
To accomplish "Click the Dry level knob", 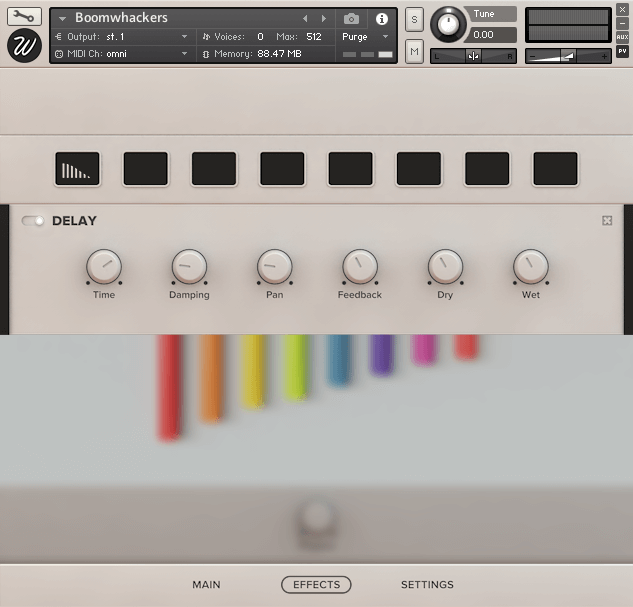I will [x=445, y=266].
